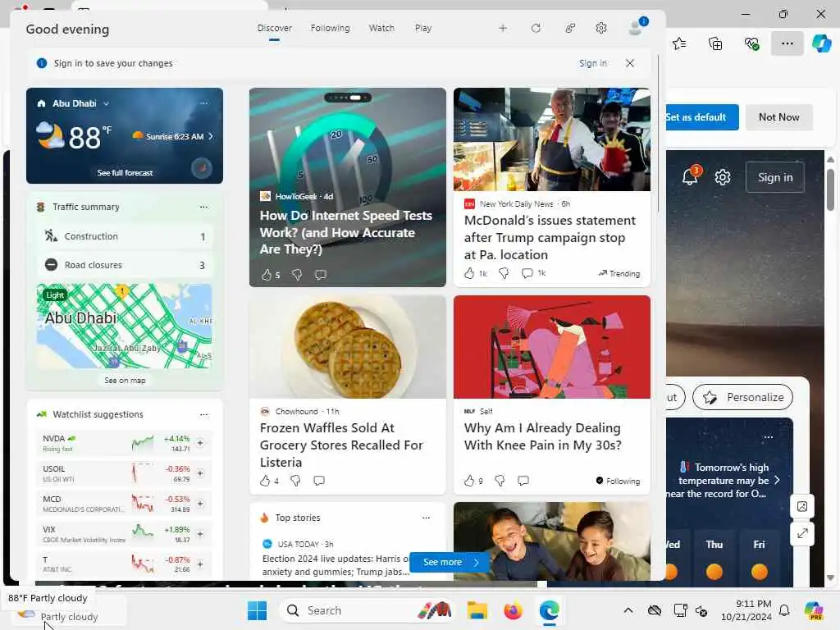
Task: Dislike the McDonald's statement article
Action: 504,273
